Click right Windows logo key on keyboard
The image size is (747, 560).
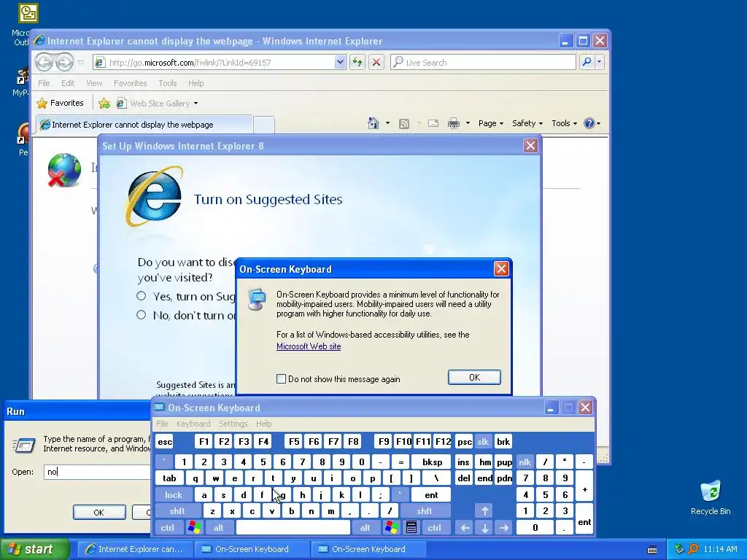(392, 527)
